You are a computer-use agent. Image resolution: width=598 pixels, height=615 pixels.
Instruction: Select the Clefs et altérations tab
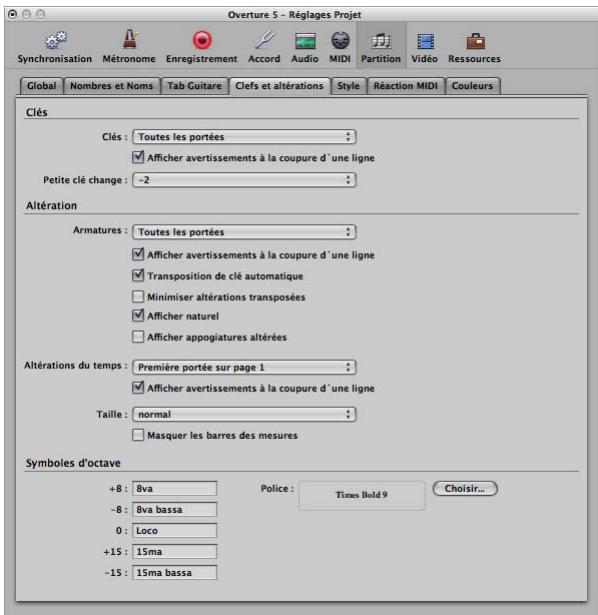click(279, 86)
